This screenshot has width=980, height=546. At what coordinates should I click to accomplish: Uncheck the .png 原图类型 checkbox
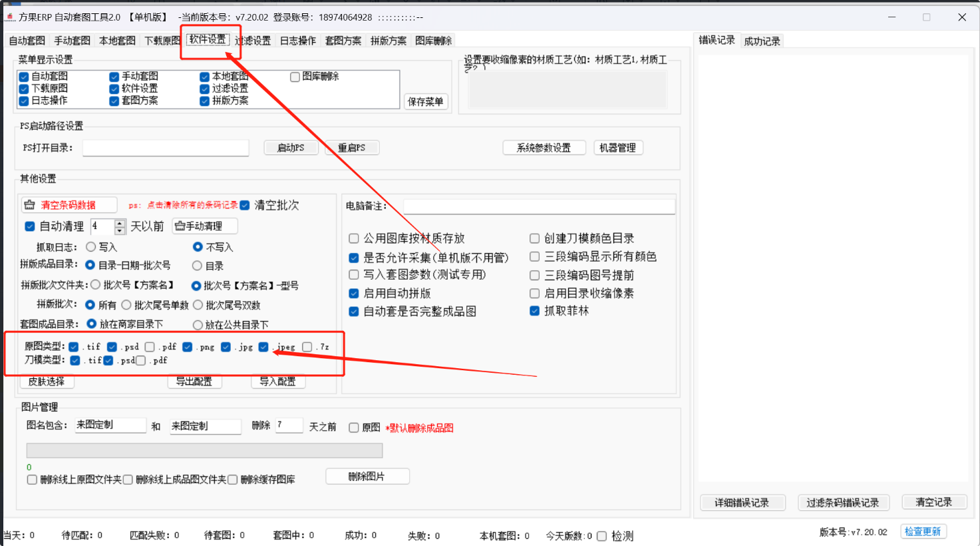point(188,347)
